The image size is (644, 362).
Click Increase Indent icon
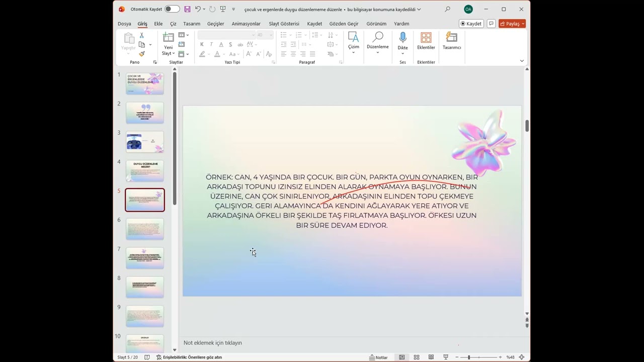point(293,44)
